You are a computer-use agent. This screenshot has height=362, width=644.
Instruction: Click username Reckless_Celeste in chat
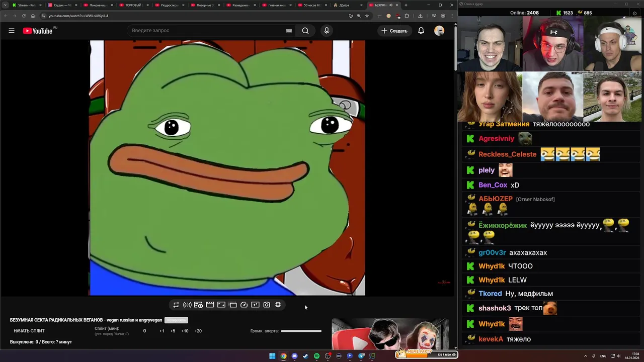click(x=507, y=154)
